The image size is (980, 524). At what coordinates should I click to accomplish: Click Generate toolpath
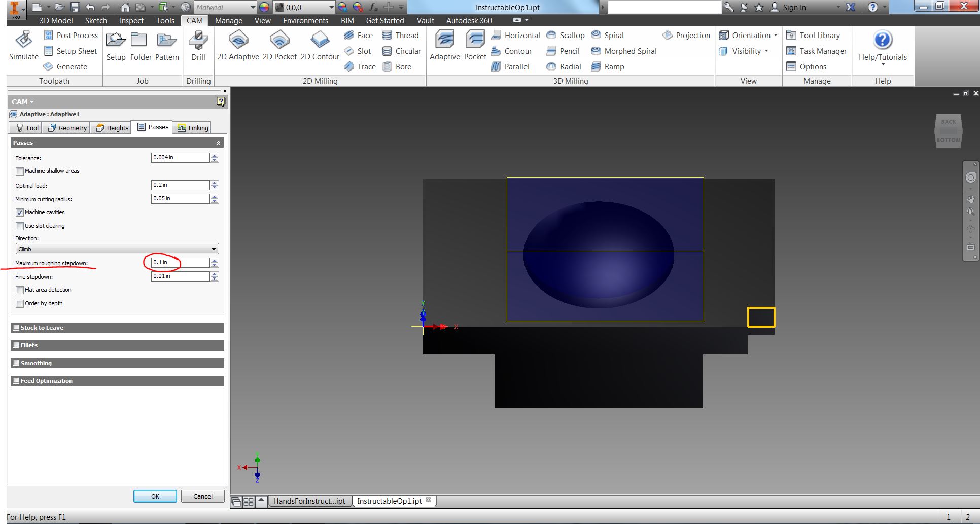pyautogui.click(x=65, y=66)
